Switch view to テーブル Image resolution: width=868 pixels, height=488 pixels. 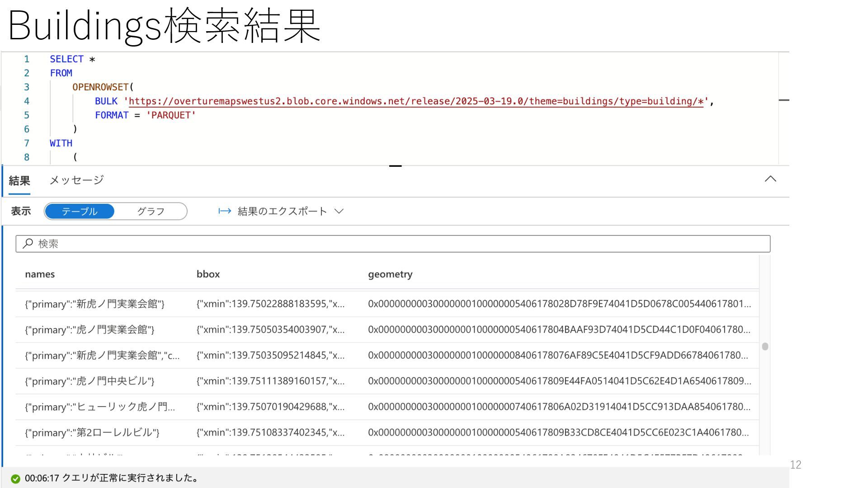click(x=80, y=211)
